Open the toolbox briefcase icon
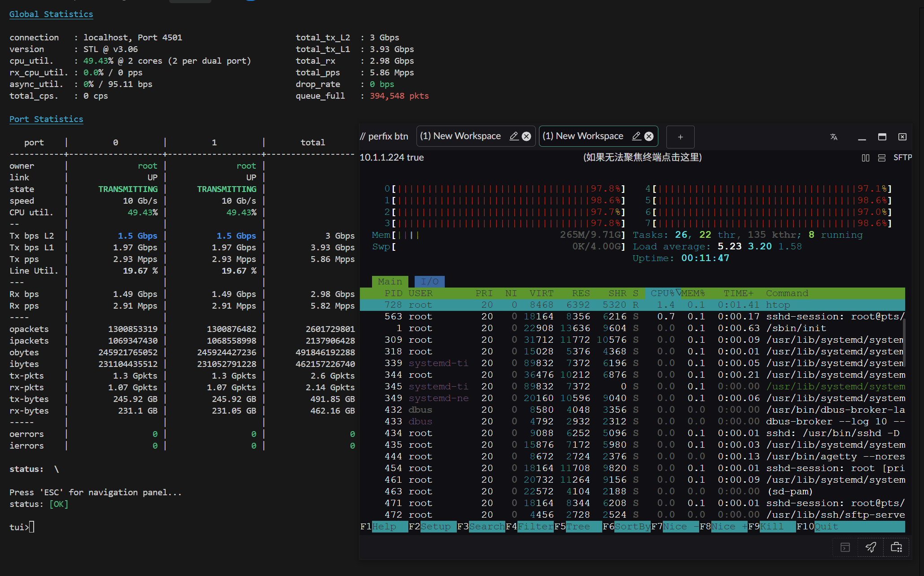924x576 pixels. point(896,547)
